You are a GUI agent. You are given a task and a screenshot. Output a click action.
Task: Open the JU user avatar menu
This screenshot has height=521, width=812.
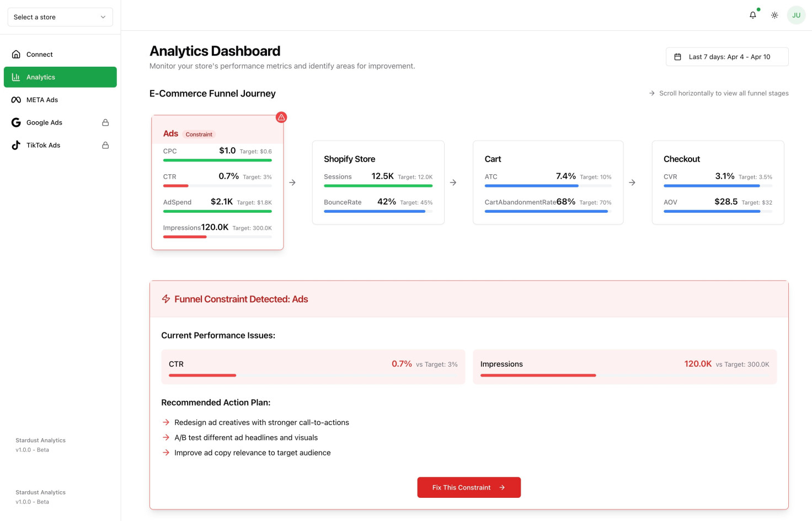tap(796, 15)
